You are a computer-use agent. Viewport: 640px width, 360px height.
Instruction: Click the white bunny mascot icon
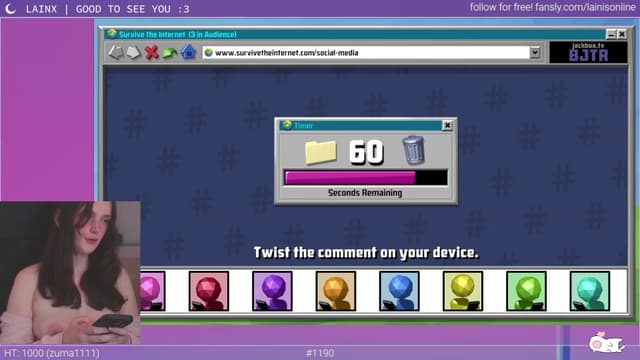(606, 342)
